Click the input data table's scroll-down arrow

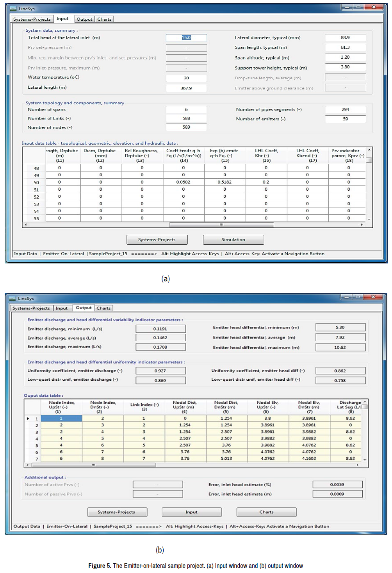click(369, 219)
